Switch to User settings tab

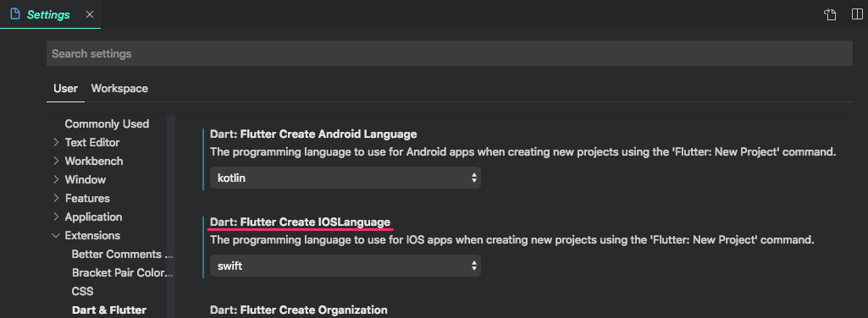coord(65,89)
